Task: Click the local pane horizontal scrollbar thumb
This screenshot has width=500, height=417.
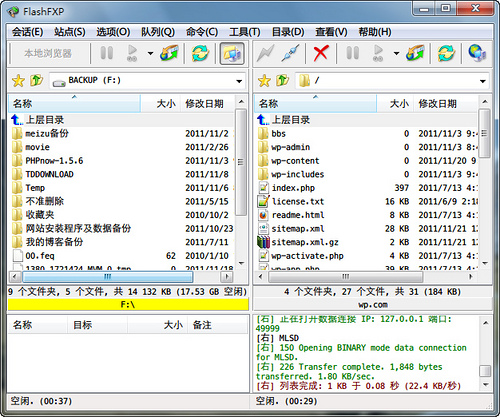Action: (x=107, y=276)
